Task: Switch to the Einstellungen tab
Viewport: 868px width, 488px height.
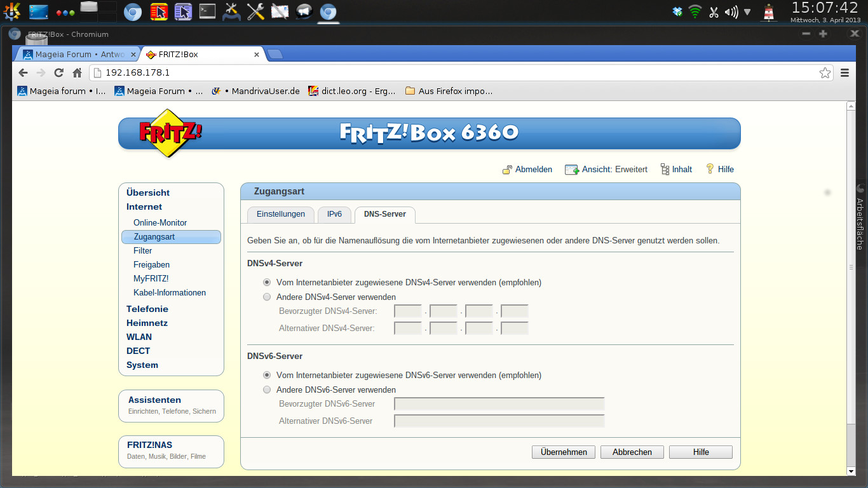Action: (281, 214)
